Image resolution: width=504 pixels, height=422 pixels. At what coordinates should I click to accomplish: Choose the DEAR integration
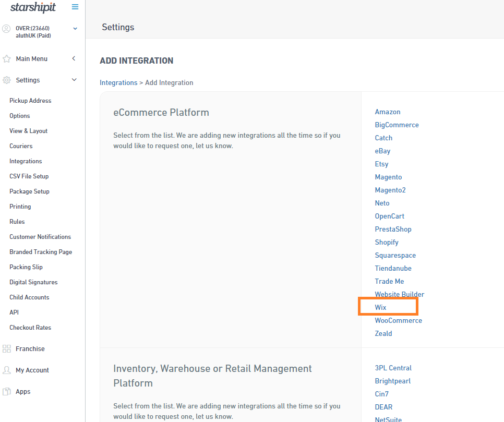click(x=384, y=407)
